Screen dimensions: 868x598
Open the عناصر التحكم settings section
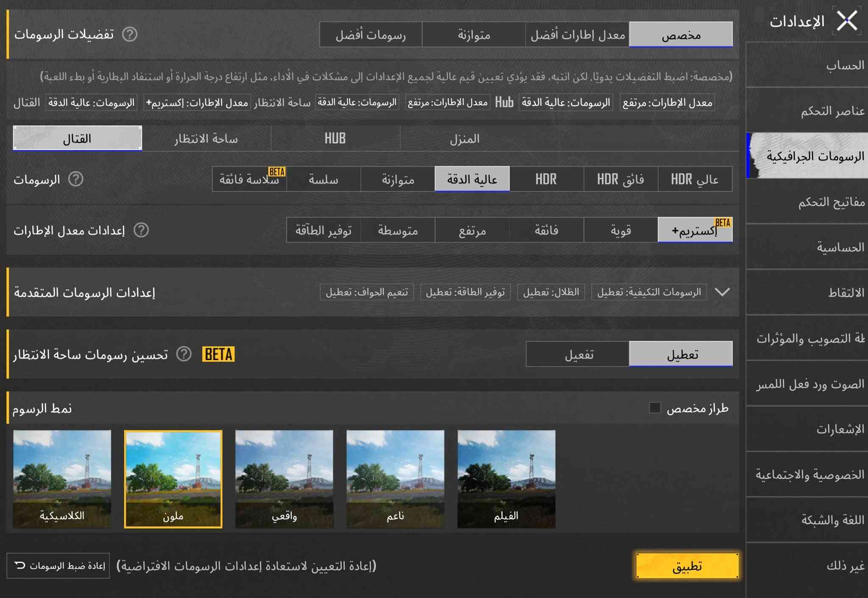pos(807,111)
